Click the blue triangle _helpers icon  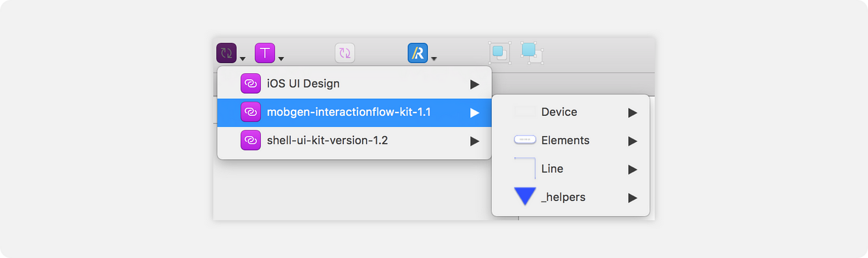[525, 196]
